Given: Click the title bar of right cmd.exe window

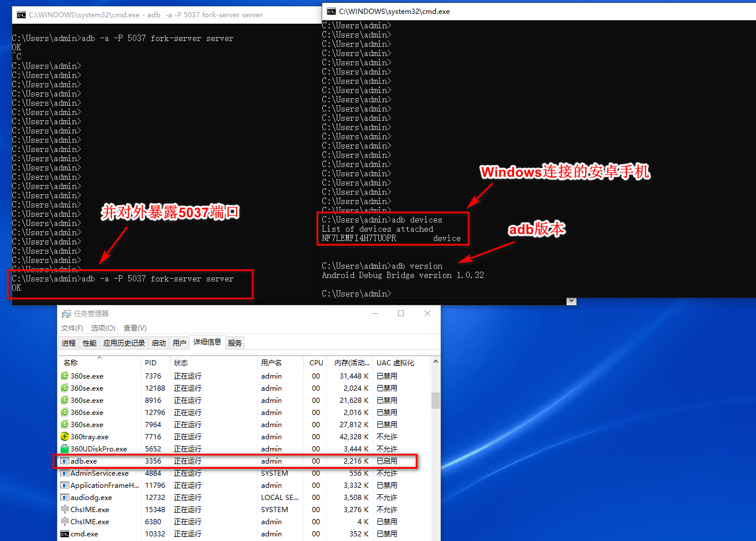Looking at the screenshot, I should click(539, 11).
